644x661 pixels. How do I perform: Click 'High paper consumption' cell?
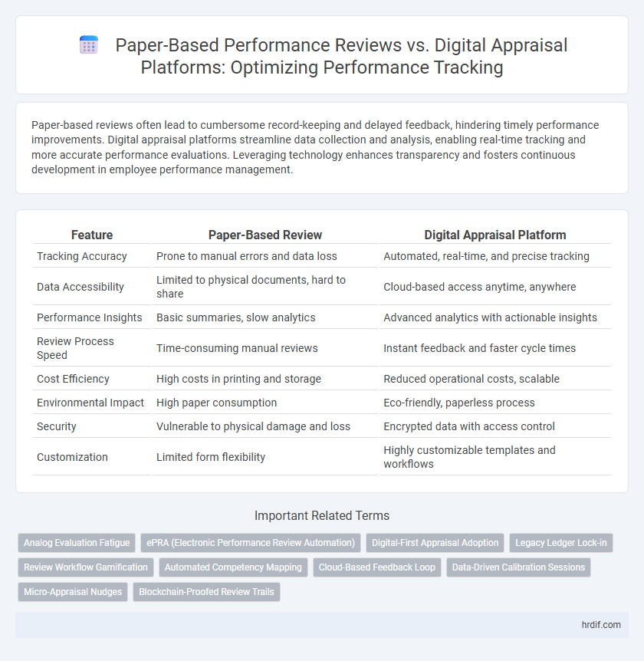(x=265, y=403)
